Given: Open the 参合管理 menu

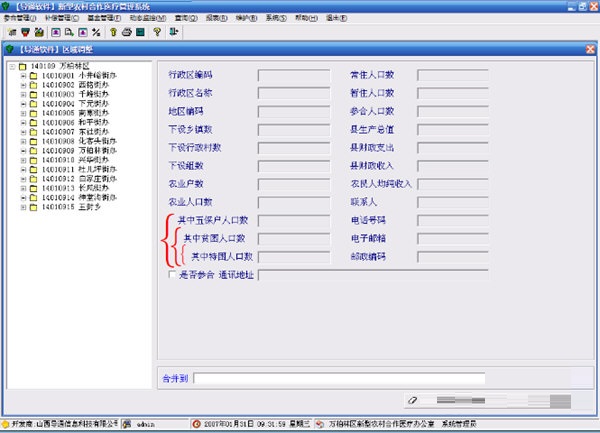Looking at the screenshot, I should point(20,18).
